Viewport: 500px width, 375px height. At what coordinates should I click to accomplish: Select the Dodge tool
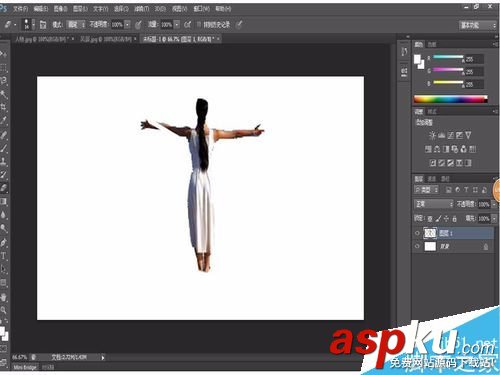point(3,228)
